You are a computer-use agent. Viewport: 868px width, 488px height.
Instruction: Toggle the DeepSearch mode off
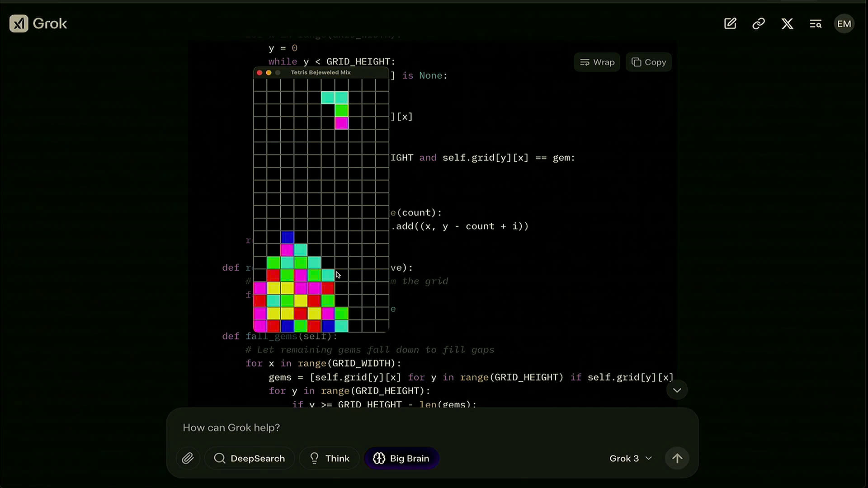coord(250,458)
